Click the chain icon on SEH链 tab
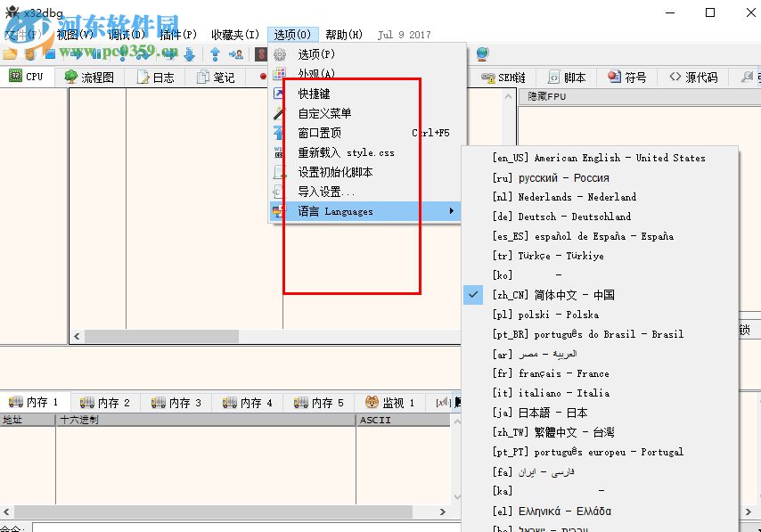Image resolution: width=761 pixels, height=532 pixels. (x=487, y=78)
